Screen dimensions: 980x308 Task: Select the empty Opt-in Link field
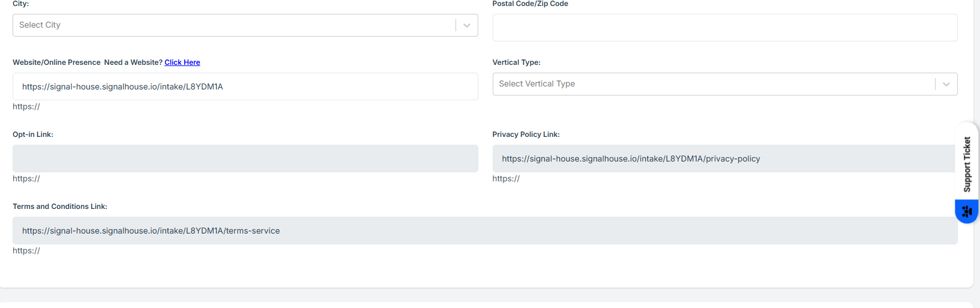(245, 159)
